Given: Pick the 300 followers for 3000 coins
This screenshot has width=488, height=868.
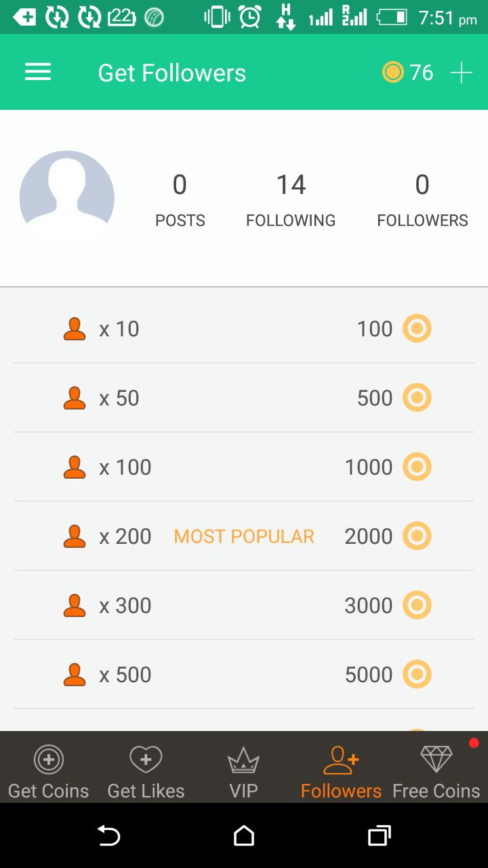Looking at the screenshot, I should click(244, 606).
